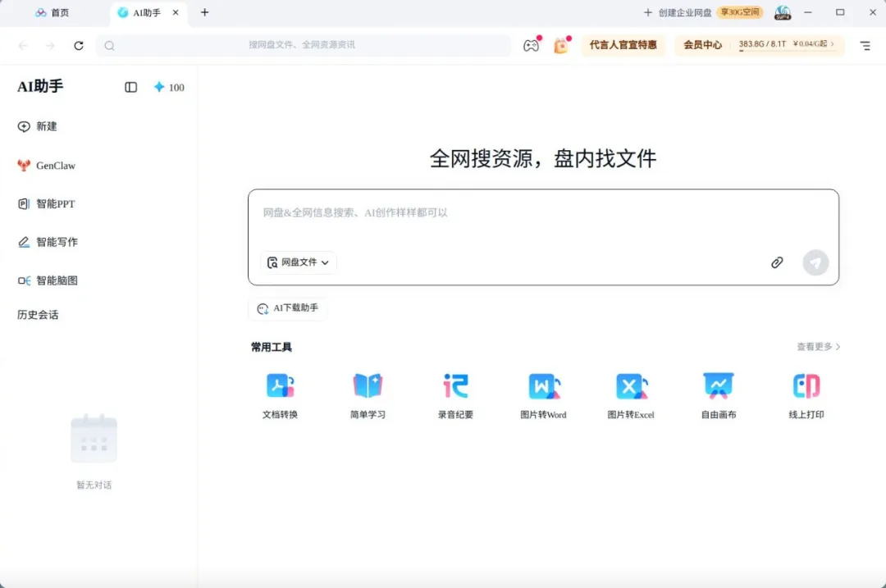Open the 简单学习 tool
Image resolution: width=886 pixels, height=588 pixels.
(x=368, y=395)
